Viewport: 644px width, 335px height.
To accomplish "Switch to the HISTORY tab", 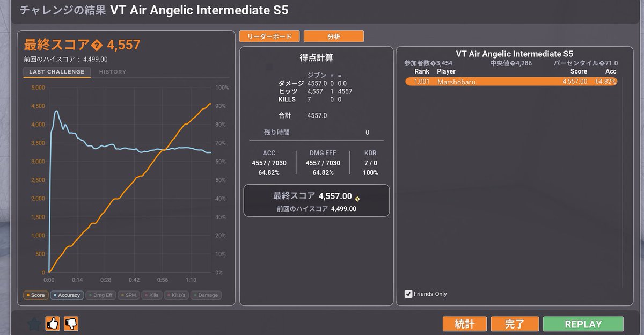I will (113, 72).
